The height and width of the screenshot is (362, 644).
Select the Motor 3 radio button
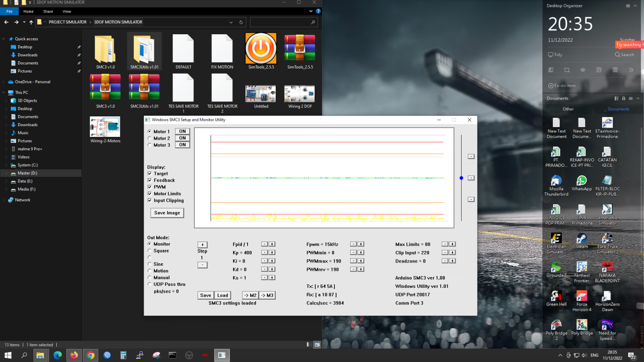tap(149, 145)
